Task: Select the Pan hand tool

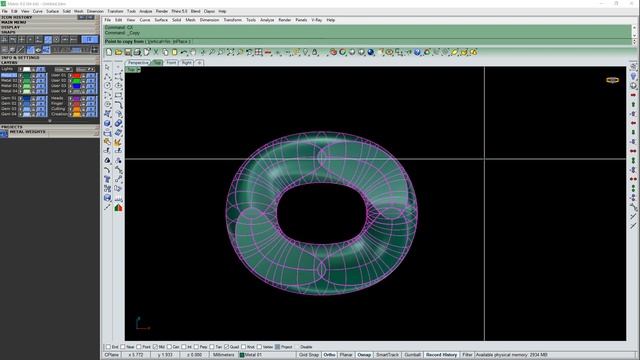Action: [193, 52]
